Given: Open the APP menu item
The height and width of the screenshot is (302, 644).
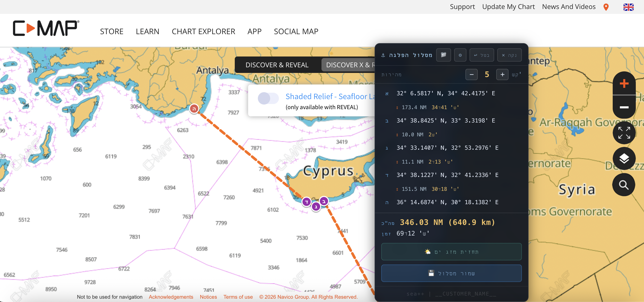Looking at the screenshot, I should pos(255,31).
